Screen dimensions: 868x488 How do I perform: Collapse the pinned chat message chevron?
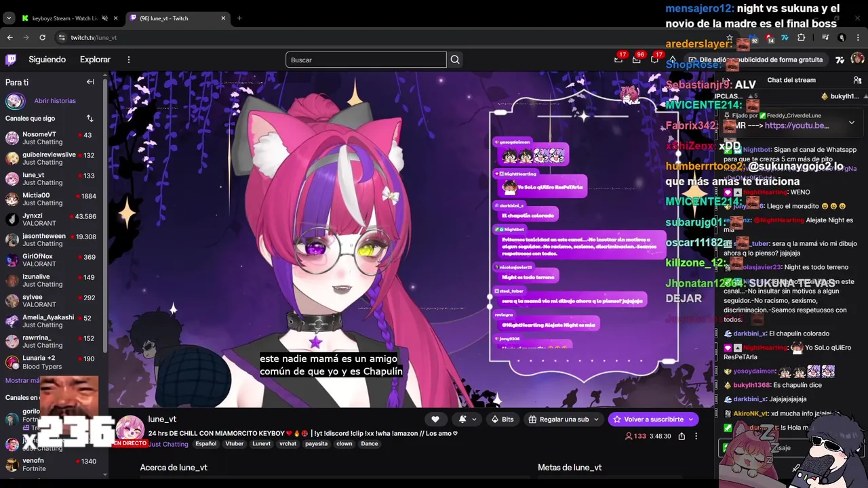tap(852, 123)
